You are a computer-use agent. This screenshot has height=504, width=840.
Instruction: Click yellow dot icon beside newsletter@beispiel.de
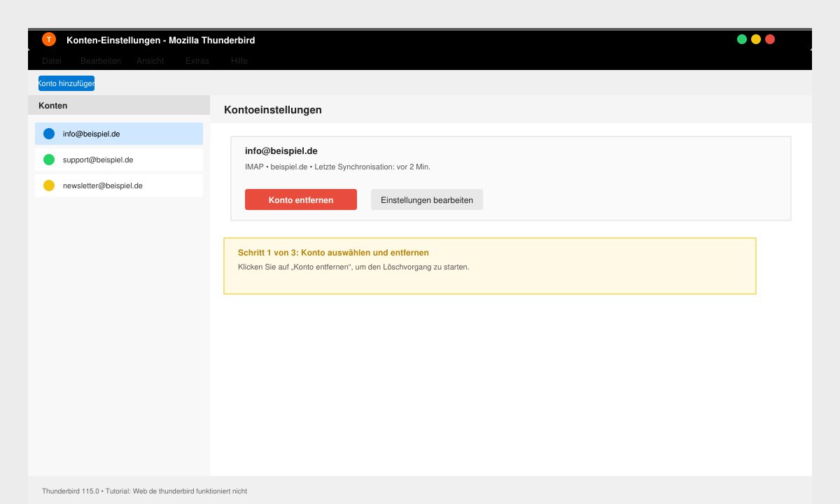[x=49, y=185]
